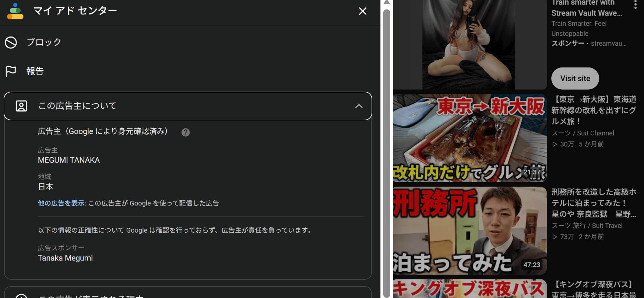Click the Visit site button

(575, 79)
